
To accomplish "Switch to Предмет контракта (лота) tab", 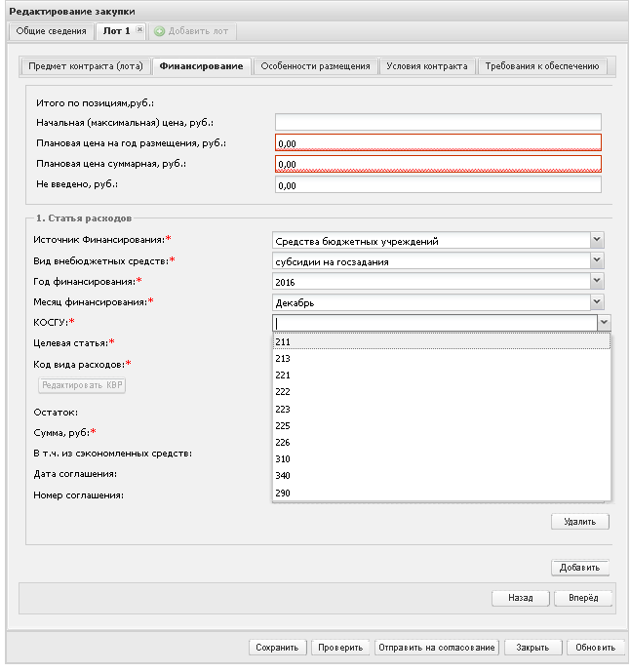I will coord(86,66).
